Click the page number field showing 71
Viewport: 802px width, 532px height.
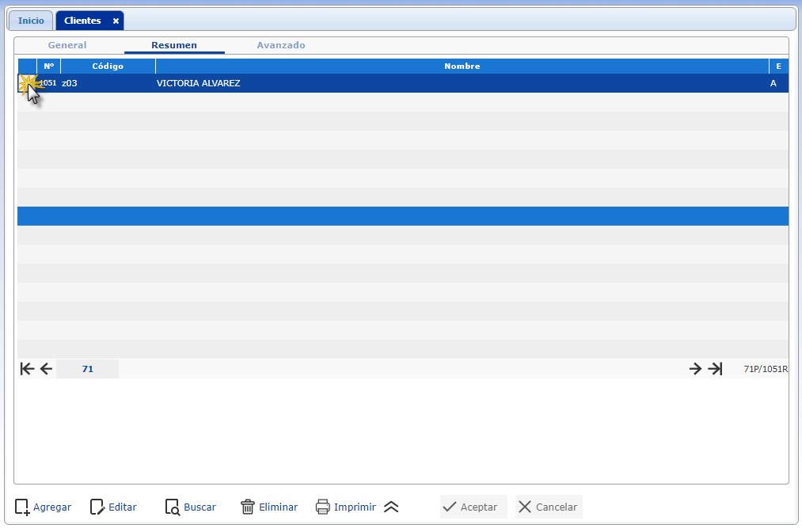[x=87, y=369]
